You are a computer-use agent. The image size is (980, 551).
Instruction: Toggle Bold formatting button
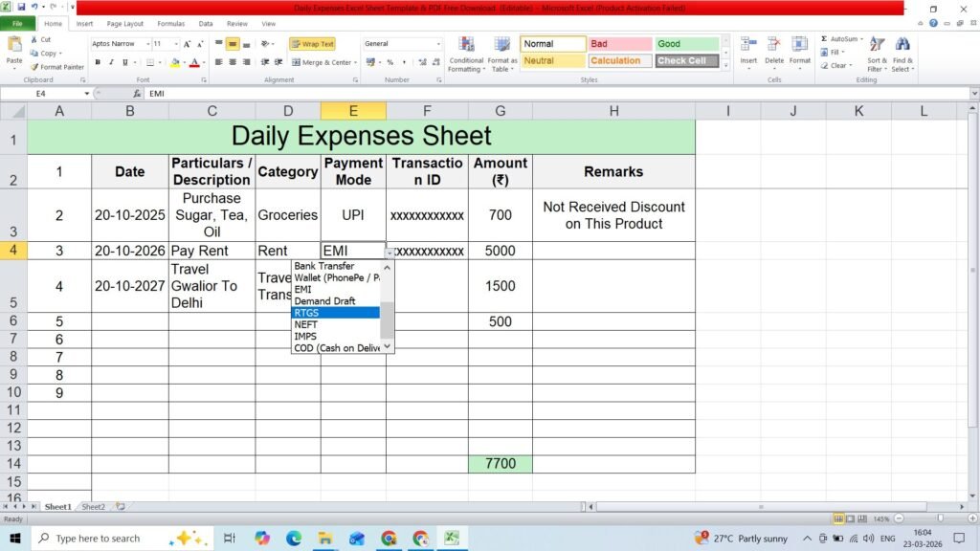(98, 62)
